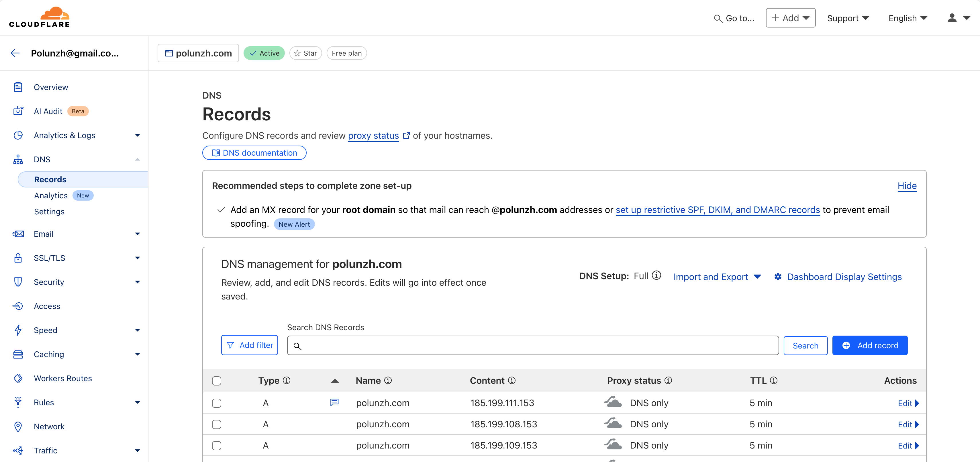Toggle the select-all records checkbox
Screen dimensions: 980x462
point(216,381)
